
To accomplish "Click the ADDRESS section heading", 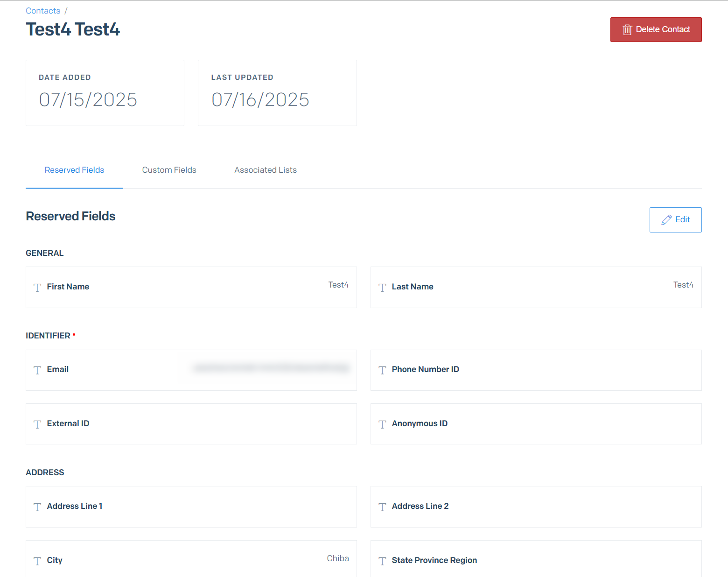I will point(45,472).
